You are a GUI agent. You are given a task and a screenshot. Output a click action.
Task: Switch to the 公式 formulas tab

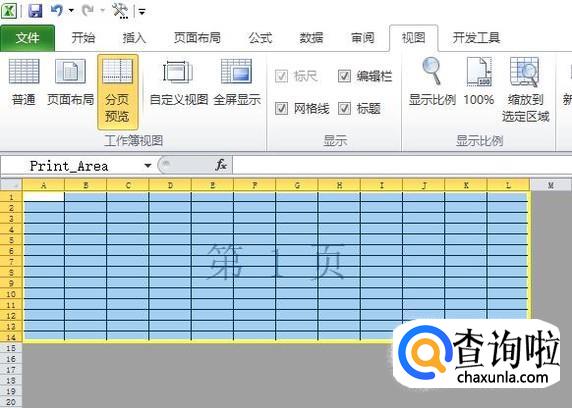pos(260,38)
